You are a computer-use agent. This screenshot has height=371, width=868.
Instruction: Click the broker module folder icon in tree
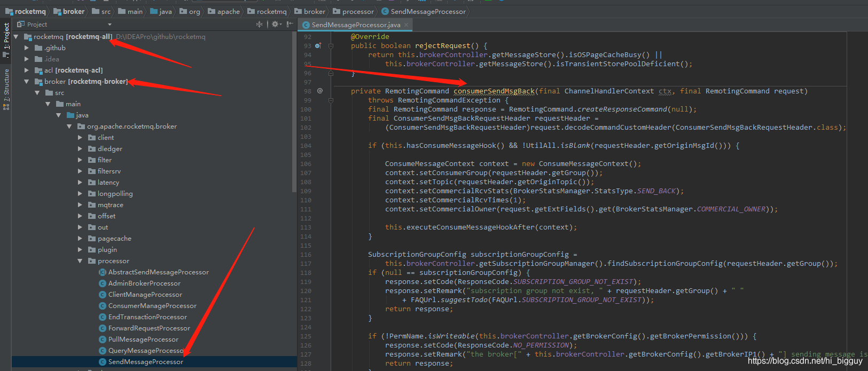pos(38,82)
